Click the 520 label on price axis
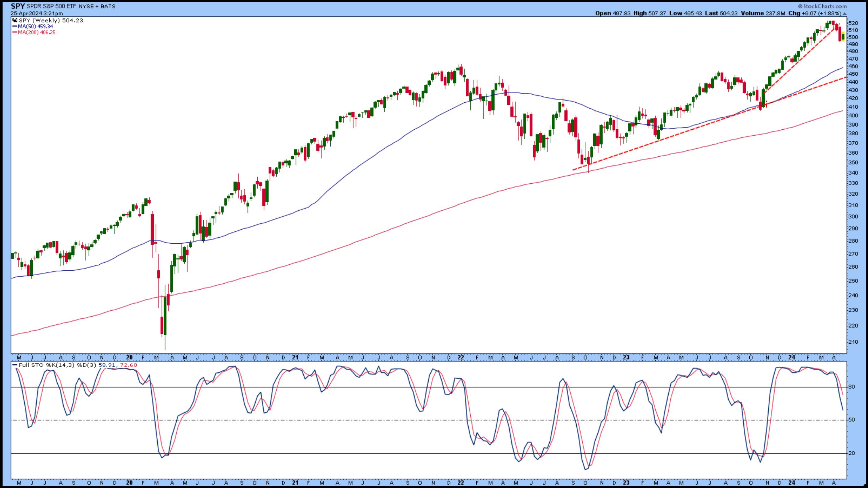This screenshot has height=488, width=868. 853,23
